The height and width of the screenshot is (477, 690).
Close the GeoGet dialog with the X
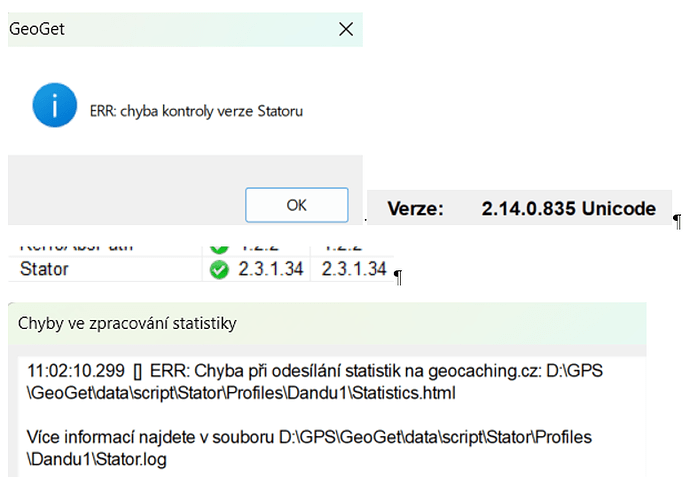(x=346, y=29)
